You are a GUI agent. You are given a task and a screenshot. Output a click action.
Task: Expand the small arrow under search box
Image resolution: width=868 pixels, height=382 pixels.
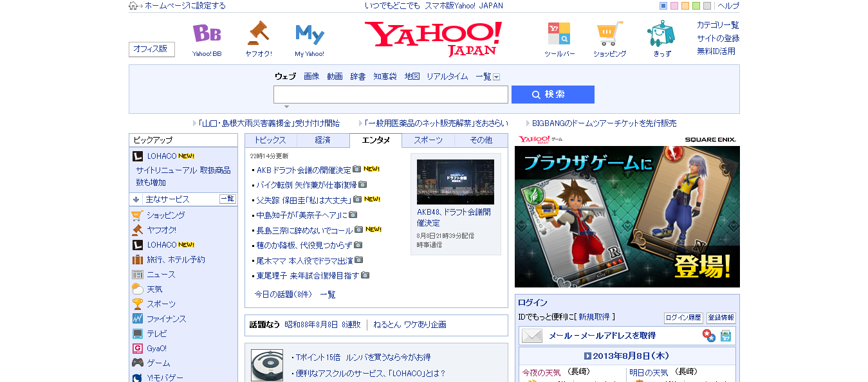[287, 107]
